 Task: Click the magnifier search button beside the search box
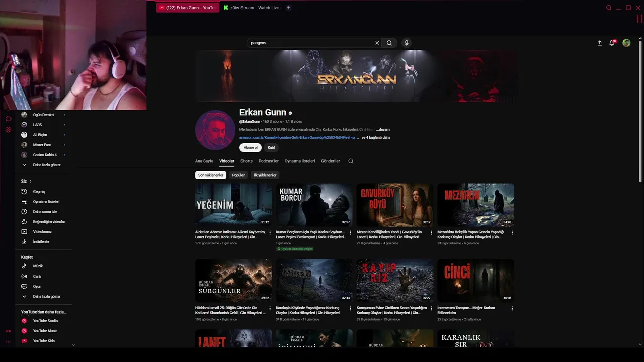pyautogui.click(x=389, y=43)
